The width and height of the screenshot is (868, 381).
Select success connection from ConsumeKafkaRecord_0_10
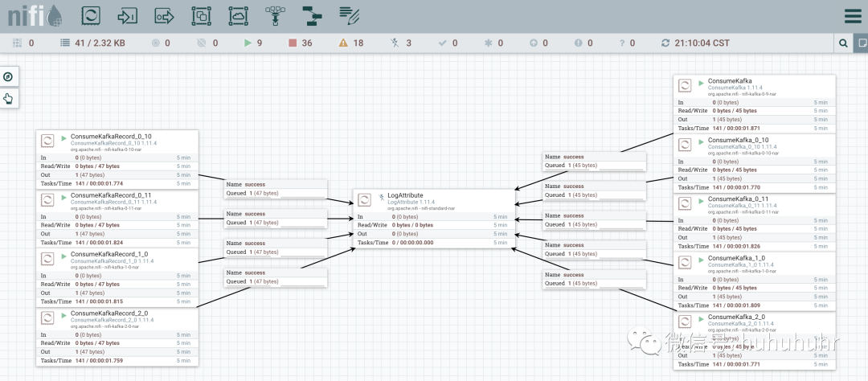(275, 189)
